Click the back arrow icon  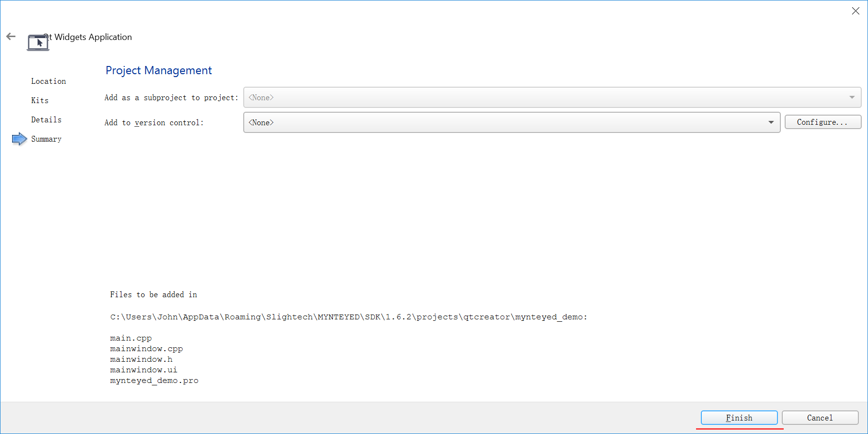click(x=11, y=37)
